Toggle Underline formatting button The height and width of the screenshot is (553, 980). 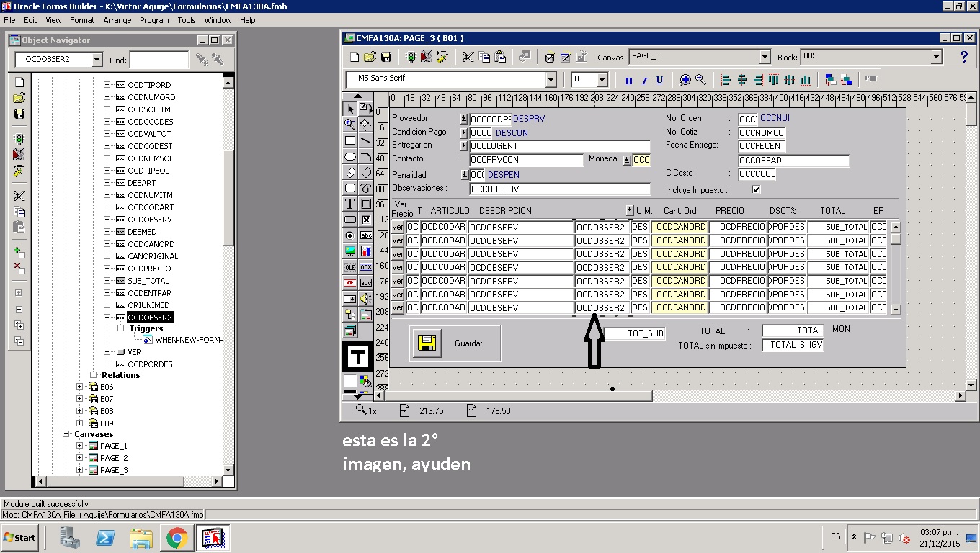coord(659,81)
